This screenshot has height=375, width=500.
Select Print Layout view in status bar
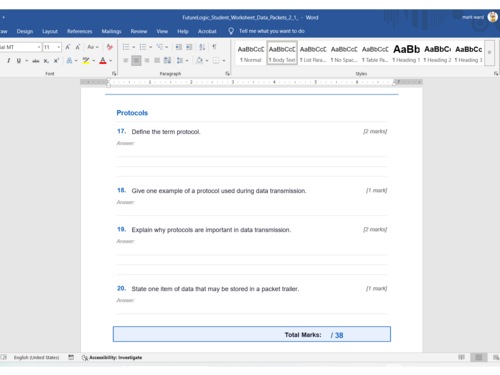click(479, 357)
